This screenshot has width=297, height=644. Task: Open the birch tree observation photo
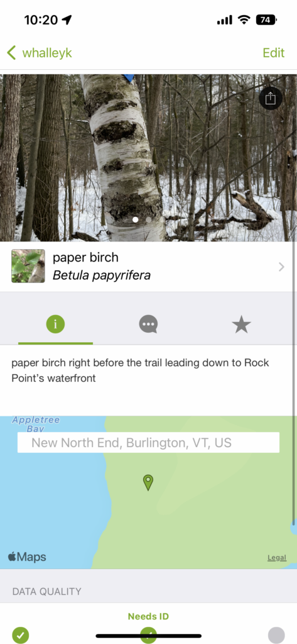(148, 158)
